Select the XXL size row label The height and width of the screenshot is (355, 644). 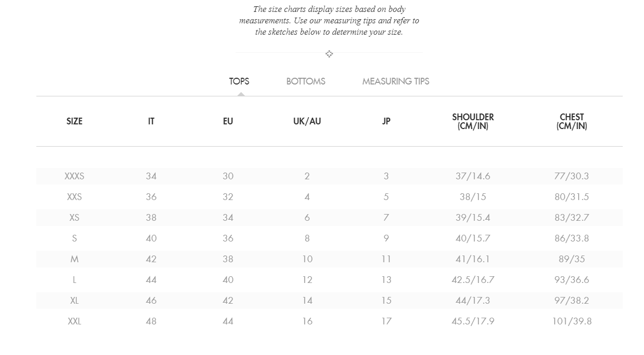(74, 321)
